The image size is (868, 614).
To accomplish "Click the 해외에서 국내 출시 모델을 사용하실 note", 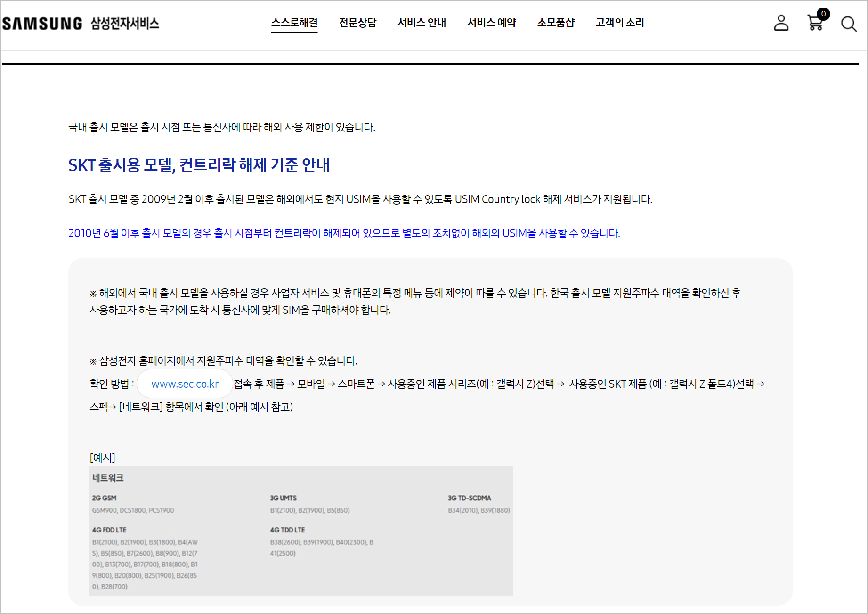I will pos(415,301).
